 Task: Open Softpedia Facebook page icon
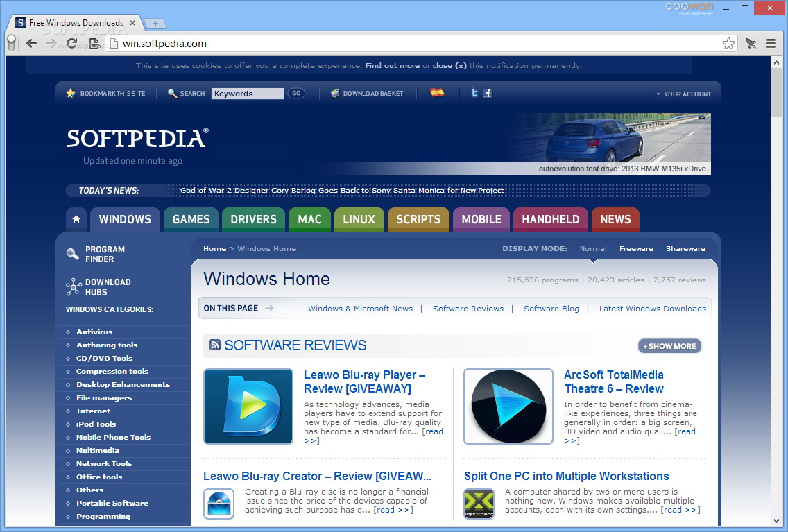point(487,93)
